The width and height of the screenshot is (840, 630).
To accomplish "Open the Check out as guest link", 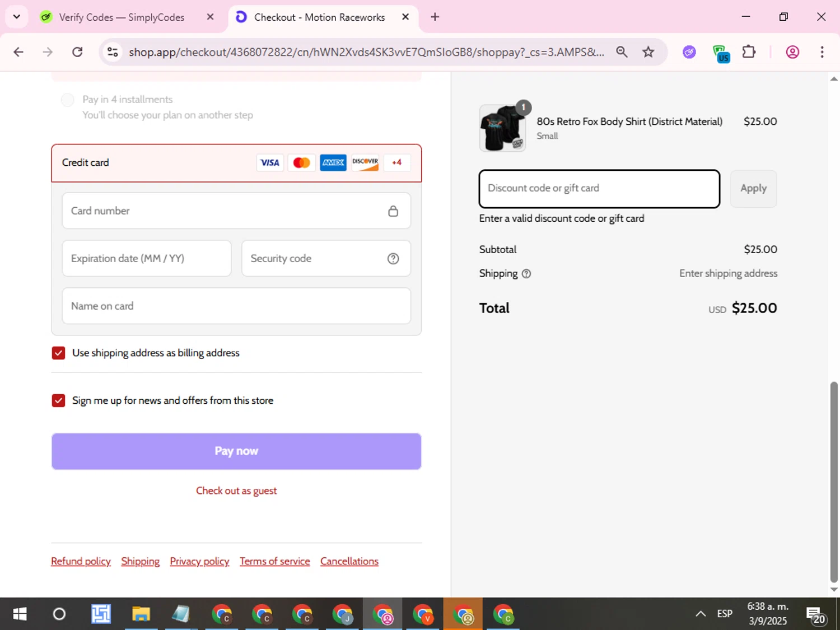I will tap(236, 491).
